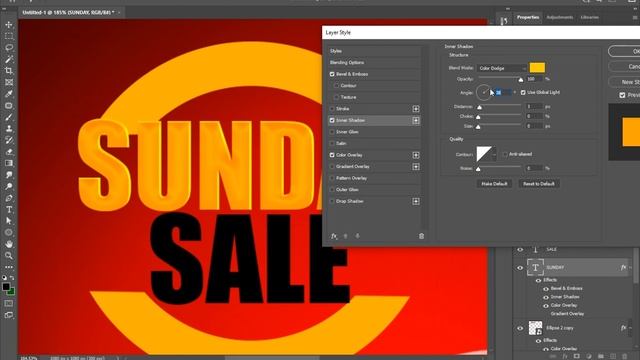Select the Zoom tool
This screenshot has height=360, width=640.
coord(9,256)
